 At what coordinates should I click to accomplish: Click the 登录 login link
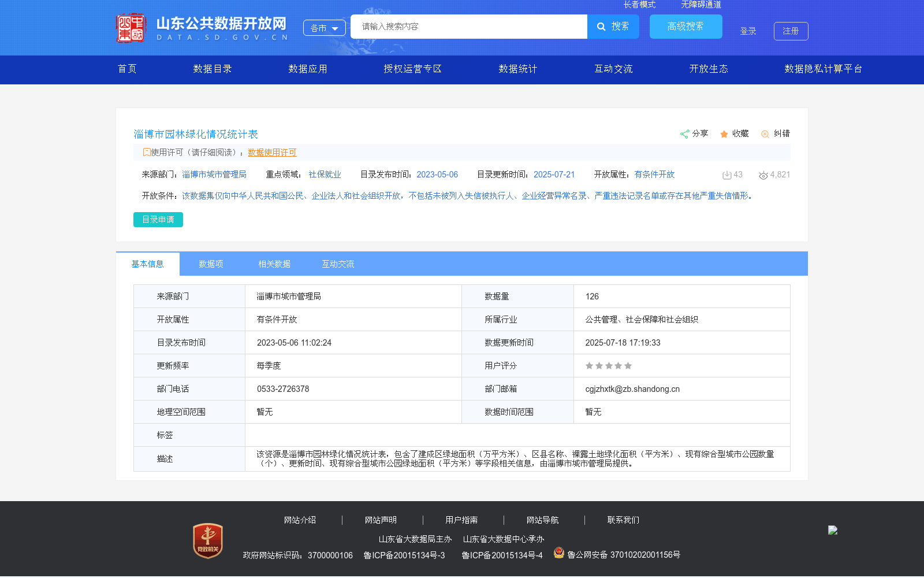(748, 31)
